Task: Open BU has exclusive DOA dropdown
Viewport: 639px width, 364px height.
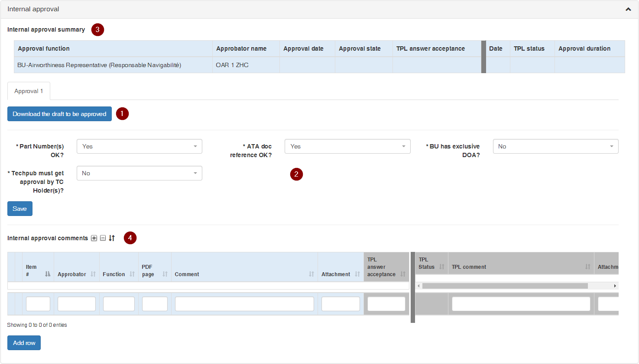Action: (x=555, y=146)
